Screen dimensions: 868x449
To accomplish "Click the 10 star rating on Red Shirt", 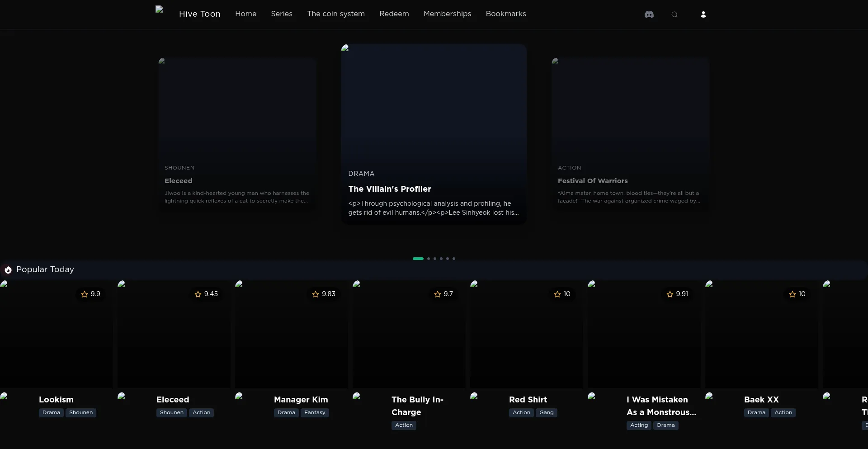I will click(562, 294).
